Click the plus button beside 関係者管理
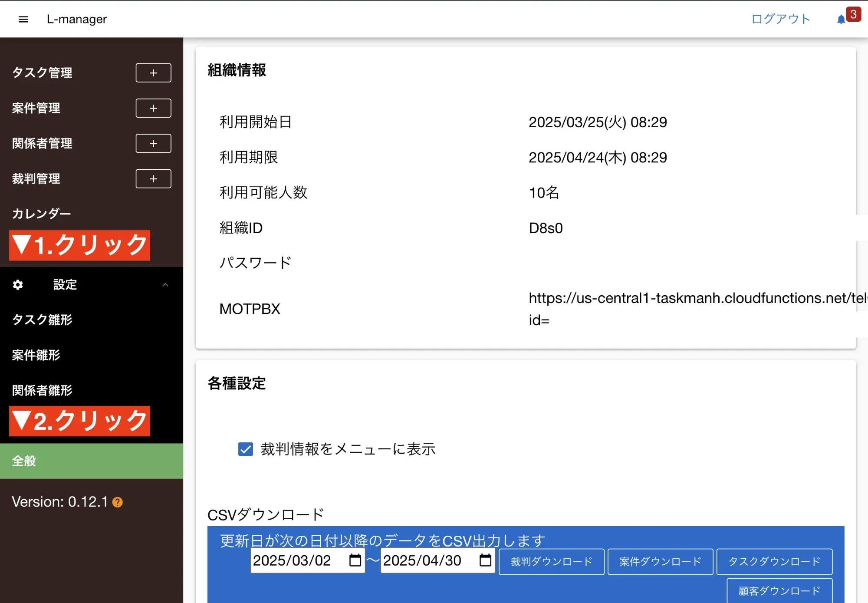 pyautogui.click(x=153, y=143)
